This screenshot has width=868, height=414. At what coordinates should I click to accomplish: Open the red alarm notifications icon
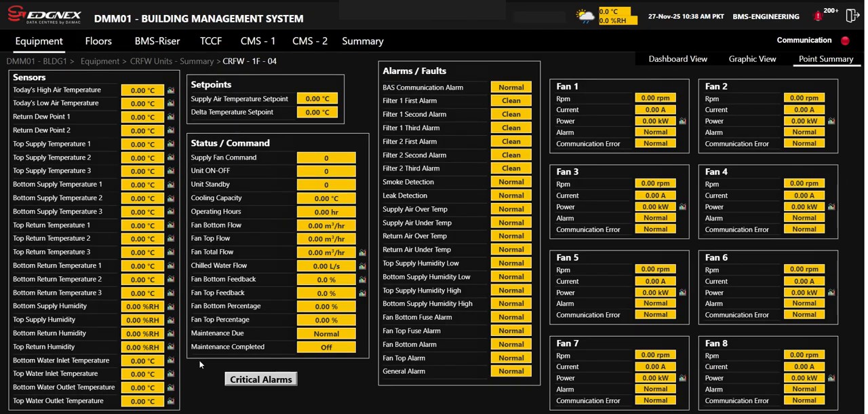tap(818, 16)
